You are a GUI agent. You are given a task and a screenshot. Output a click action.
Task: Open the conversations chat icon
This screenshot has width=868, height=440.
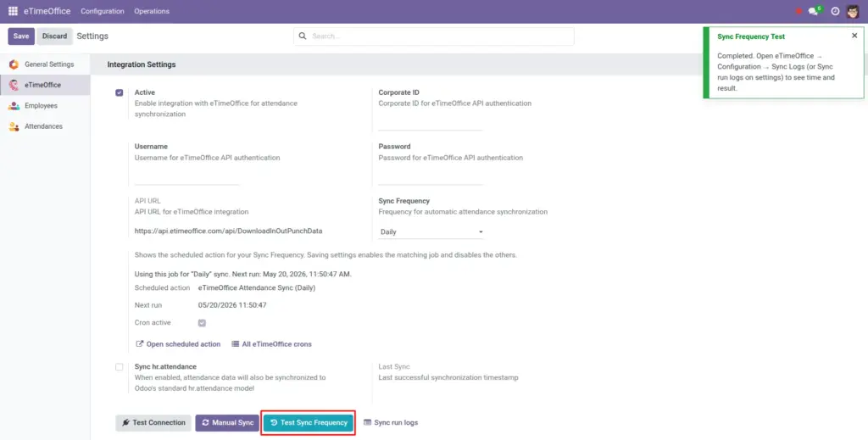[813, 11]
